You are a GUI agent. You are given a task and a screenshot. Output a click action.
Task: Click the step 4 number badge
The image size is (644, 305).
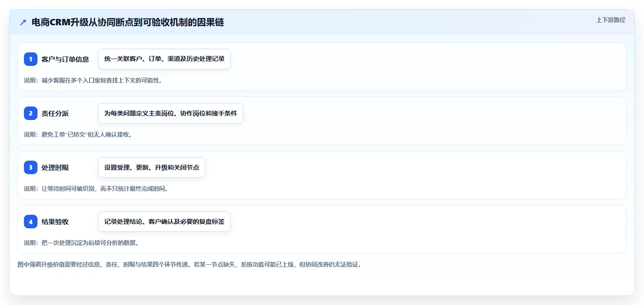coord(31,222)
